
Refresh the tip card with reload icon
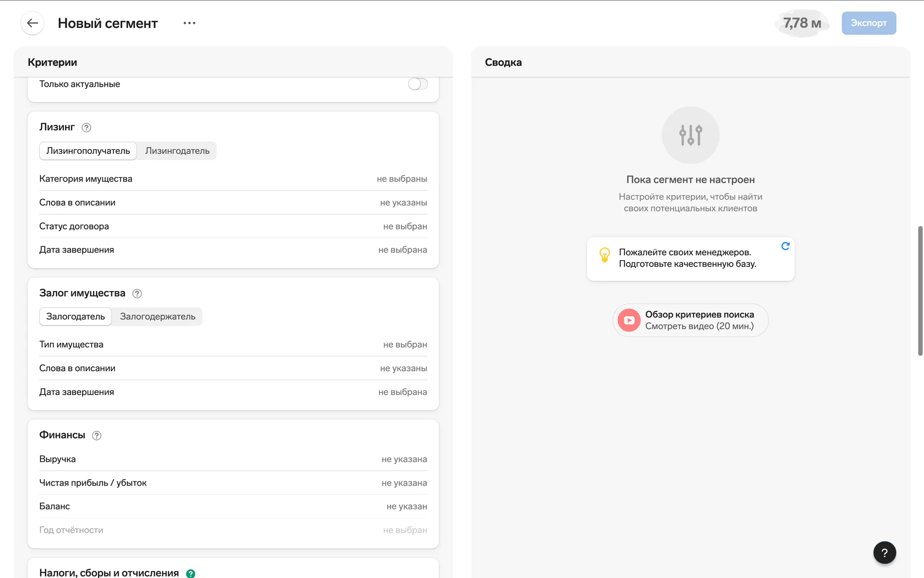[785, 246]
